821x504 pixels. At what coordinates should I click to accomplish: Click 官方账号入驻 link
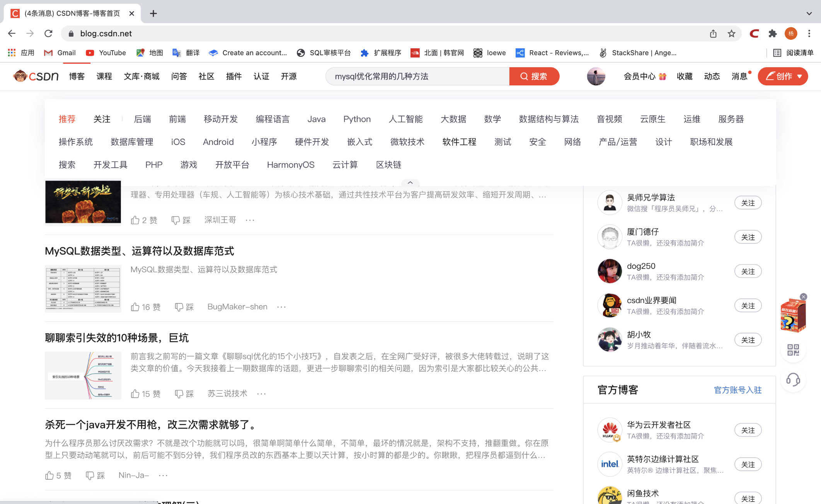tap(738, 390)
